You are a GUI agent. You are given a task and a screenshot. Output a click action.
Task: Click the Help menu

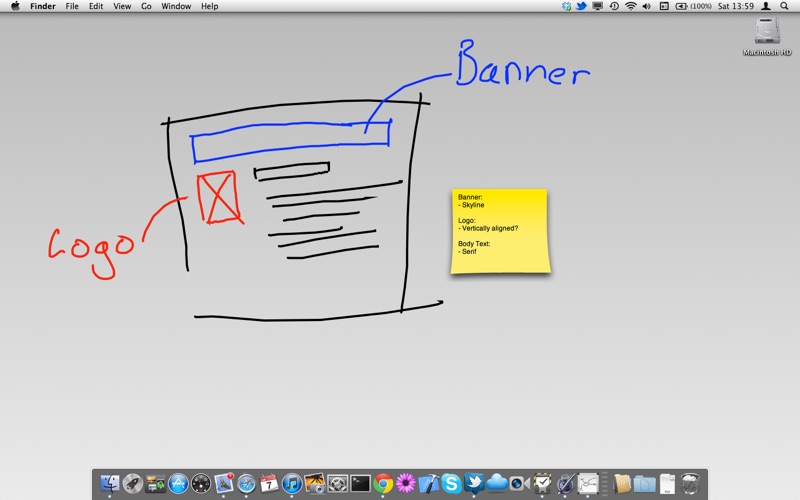[210, 6]
